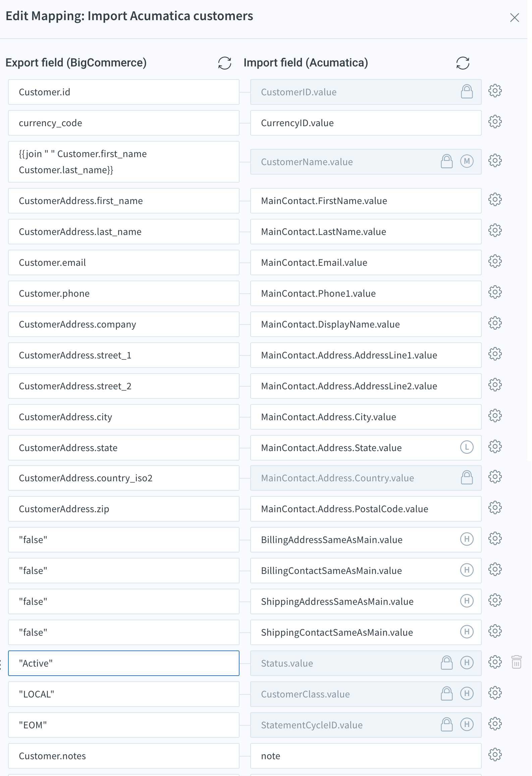Click lock icon on CustomerName.value field

pyautogui.click(x=446, y=161)
